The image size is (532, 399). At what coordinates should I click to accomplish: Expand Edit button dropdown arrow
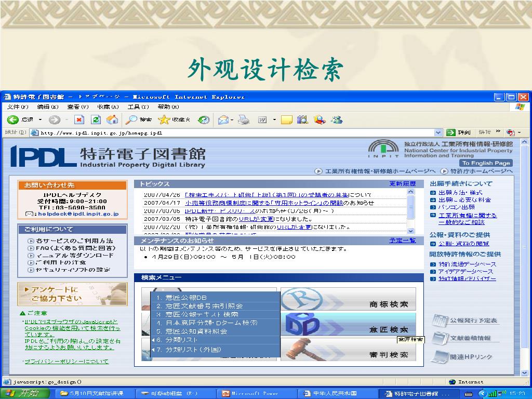click(274, 120)
